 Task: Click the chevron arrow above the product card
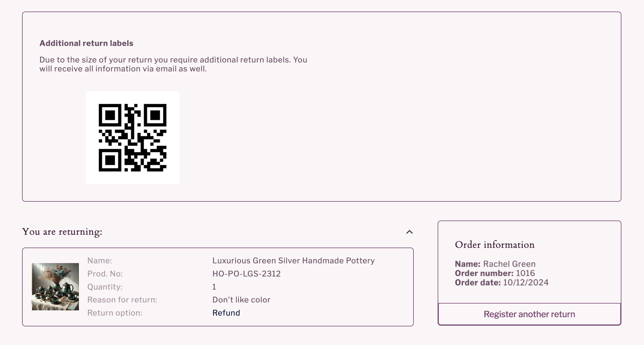click(x=409, y=232)
